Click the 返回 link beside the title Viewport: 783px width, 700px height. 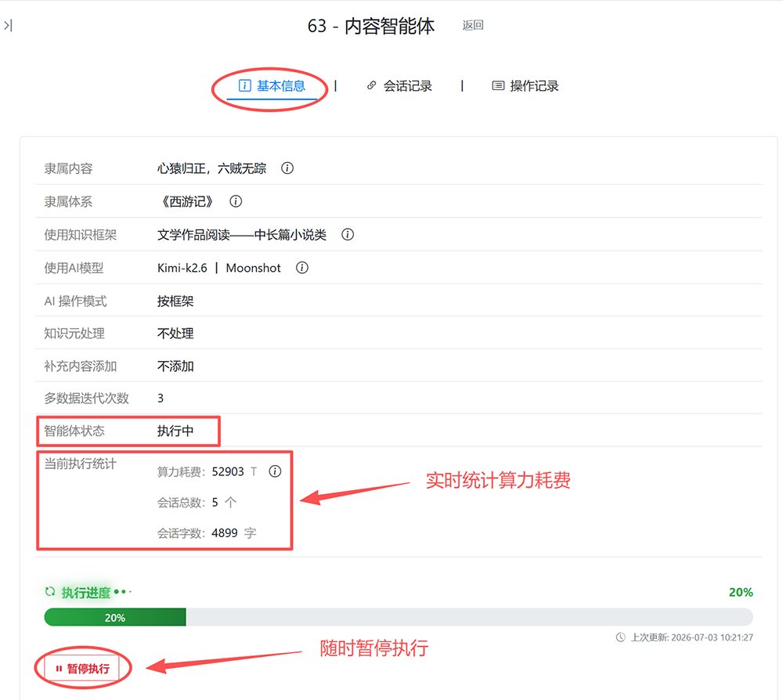pos(472,25)
